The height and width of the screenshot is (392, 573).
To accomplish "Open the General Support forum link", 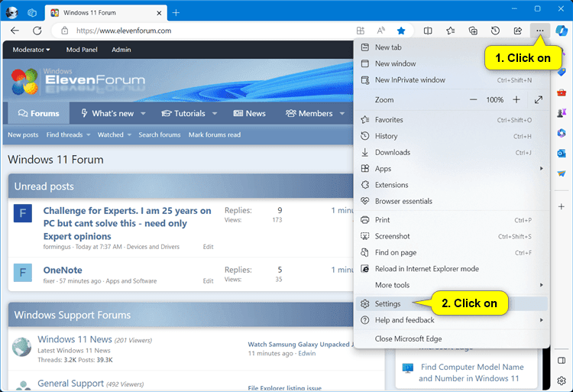I will coord(70,384).
